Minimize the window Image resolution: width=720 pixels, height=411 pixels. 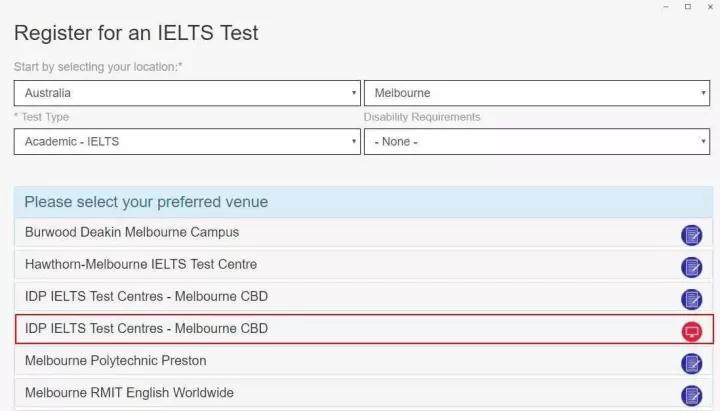click(666, 7)
